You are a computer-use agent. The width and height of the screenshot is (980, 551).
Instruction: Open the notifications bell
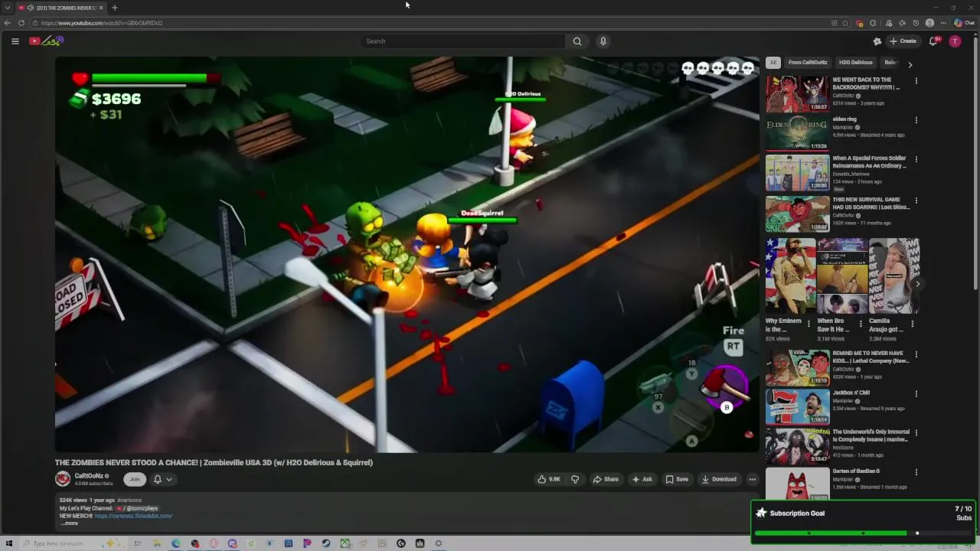click(x=933, y=41)
